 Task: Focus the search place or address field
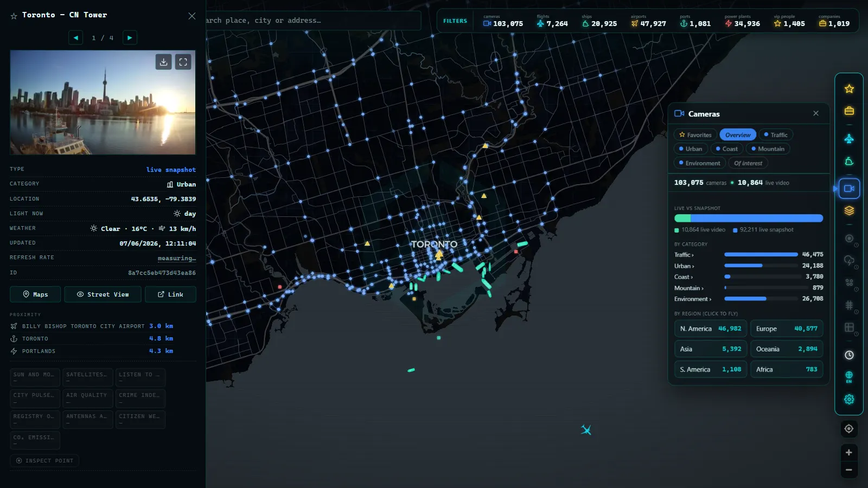point(313,21)
